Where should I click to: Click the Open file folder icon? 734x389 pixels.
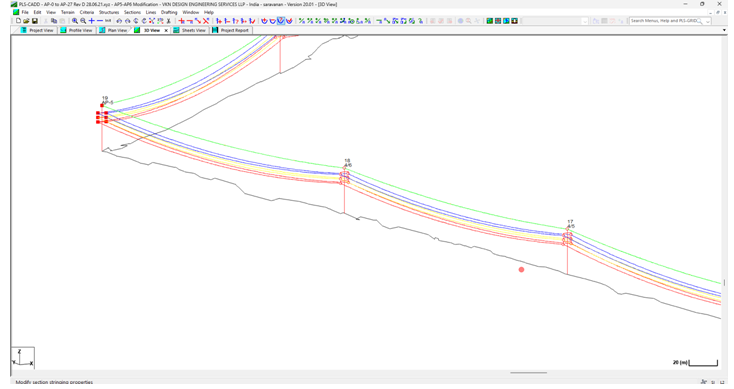pos(26,21)
